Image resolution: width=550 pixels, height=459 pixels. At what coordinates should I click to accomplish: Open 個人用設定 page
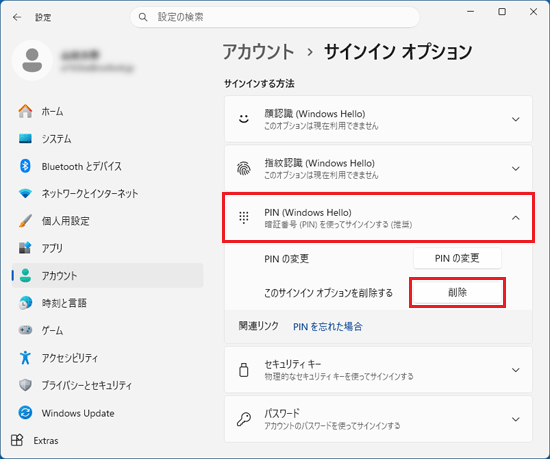pos(108,221)
